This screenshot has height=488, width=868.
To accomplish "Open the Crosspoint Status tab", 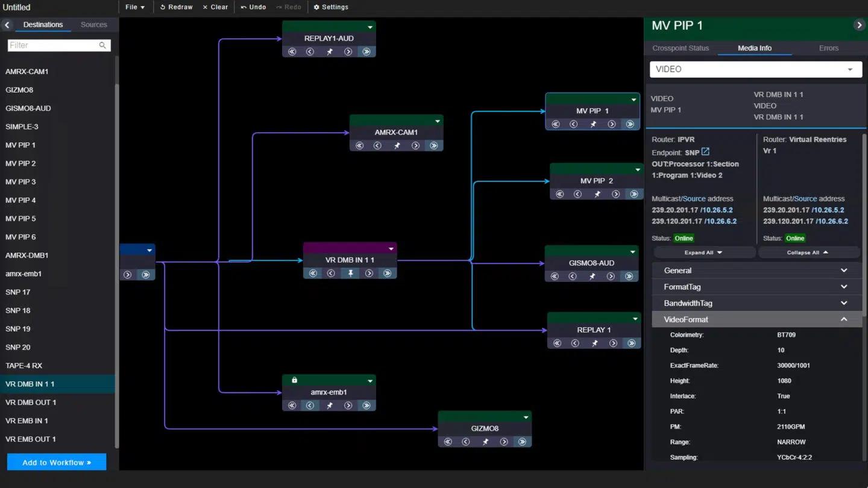I will tap(681, 48).
